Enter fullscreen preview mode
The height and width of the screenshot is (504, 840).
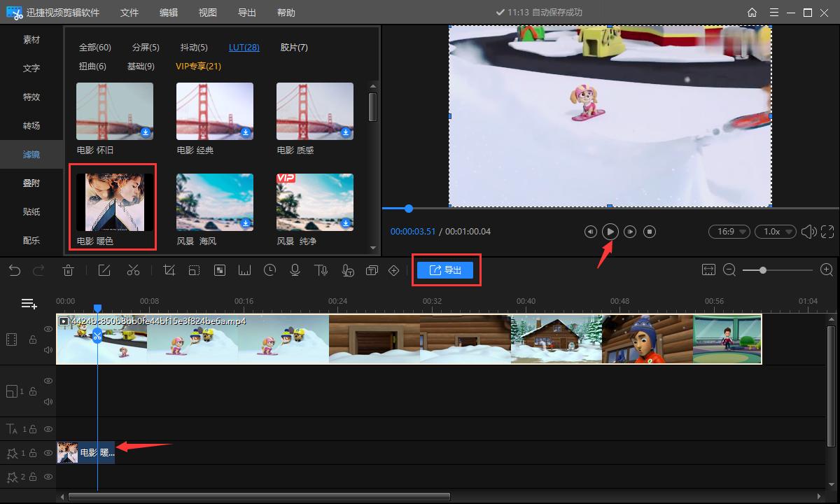[827, 232]
